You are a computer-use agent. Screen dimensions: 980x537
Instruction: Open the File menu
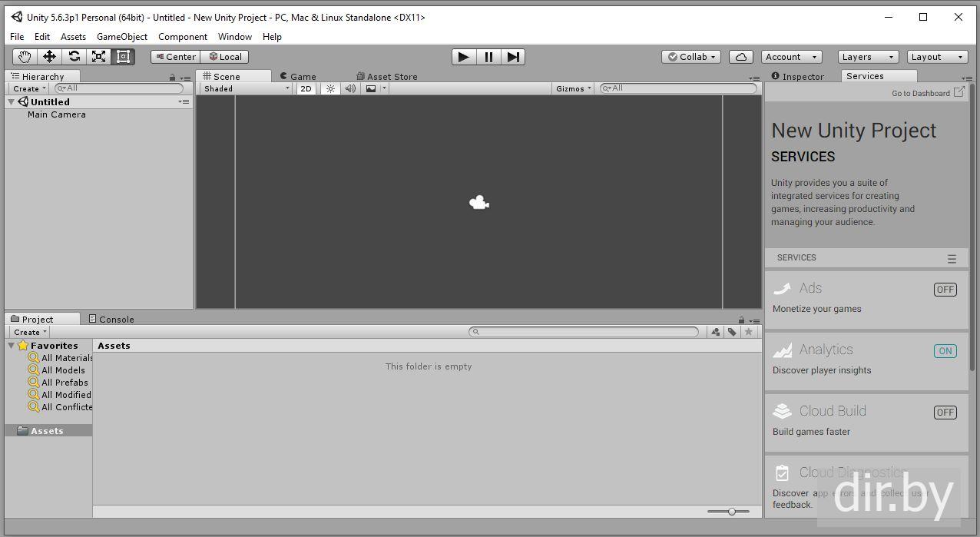(x=17, y=36)
